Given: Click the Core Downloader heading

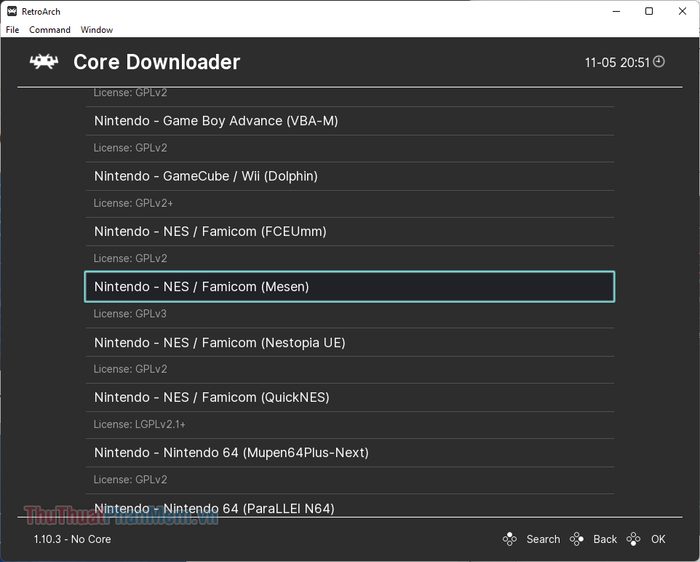Looking at the screenshot, I should (x=157, y=62).
